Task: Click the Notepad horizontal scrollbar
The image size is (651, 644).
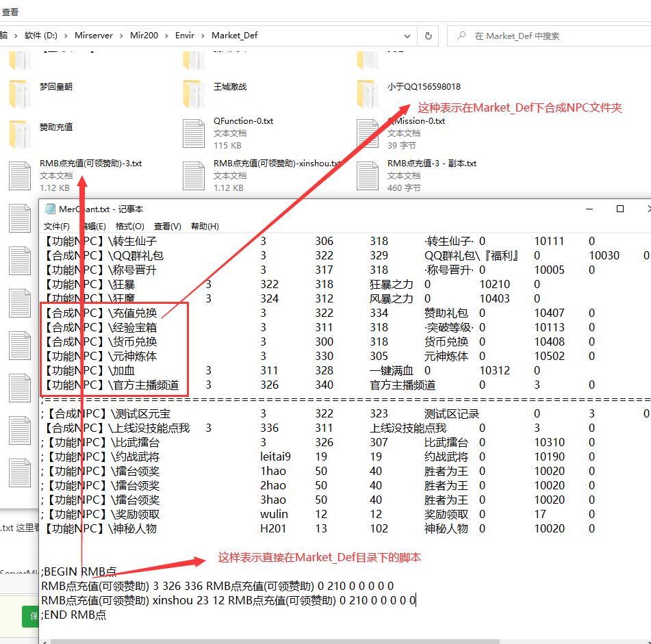Action: [x=275, y=641]
